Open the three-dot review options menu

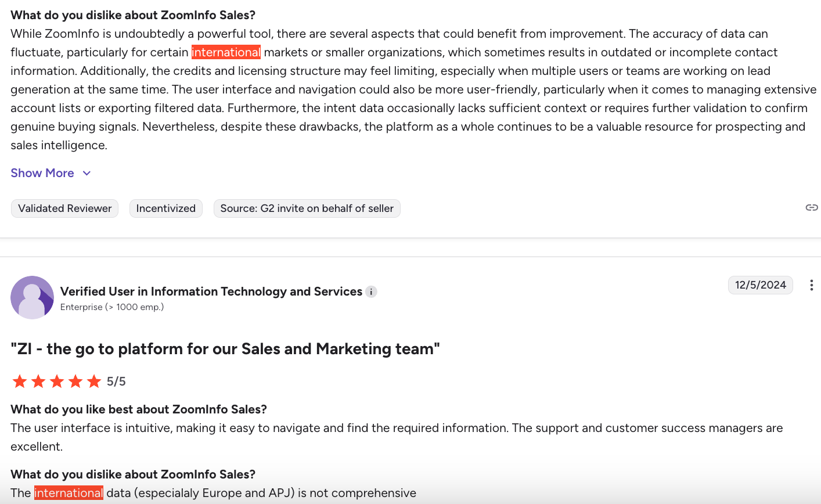coord(811,285)
